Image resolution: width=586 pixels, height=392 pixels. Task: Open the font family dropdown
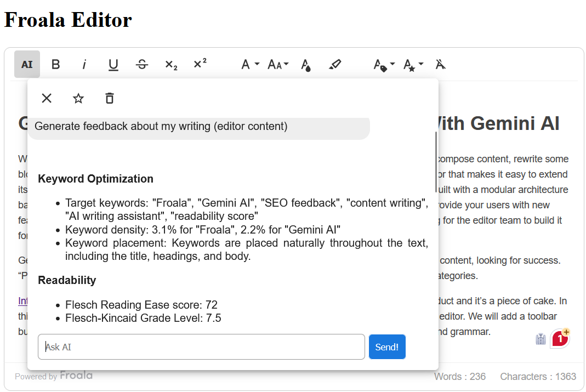click(250, 64)
